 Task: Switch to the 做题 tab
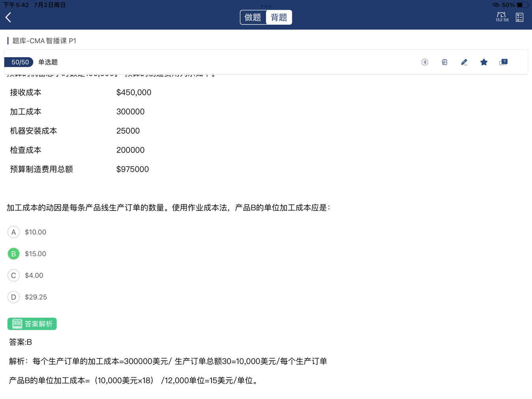point(253,17)
